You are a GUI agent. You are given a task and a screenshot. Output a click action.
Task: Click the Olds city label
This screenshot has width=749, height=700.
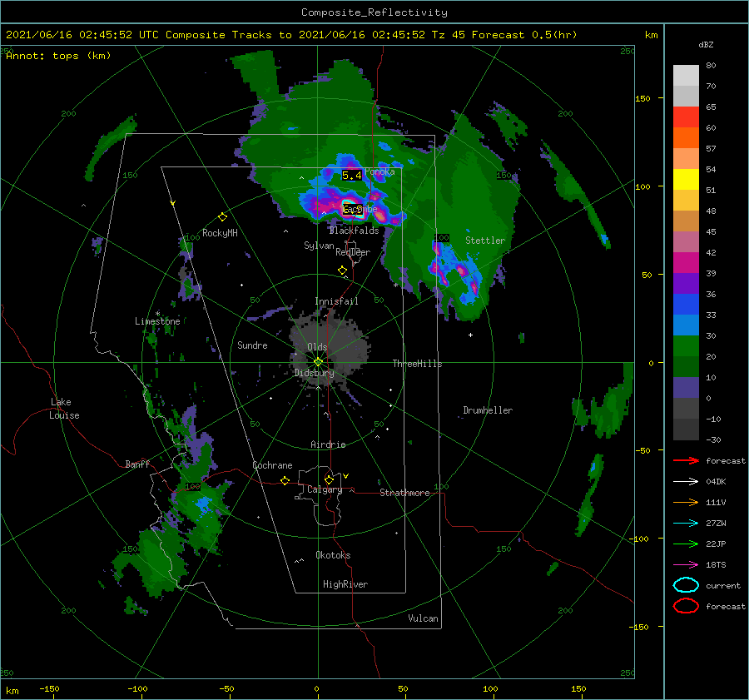point(317,347)
